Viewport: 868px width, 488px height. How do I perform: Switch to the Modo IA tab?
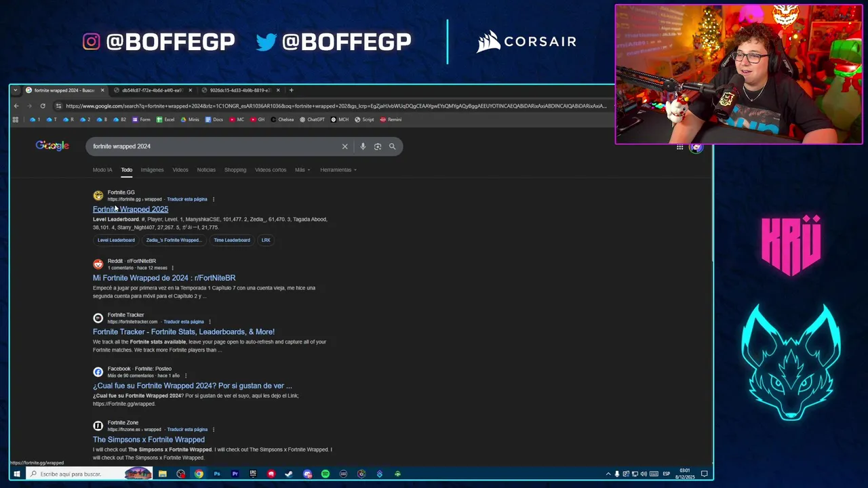tap(102, 170)
